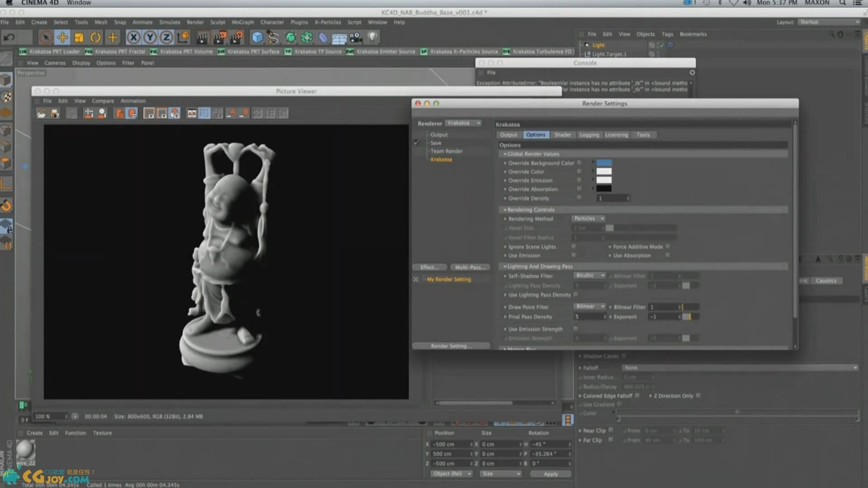Open the X-Particles menu
Image resolution: width=868 pixels, height=488 pixels.
[x=328, y=22]
